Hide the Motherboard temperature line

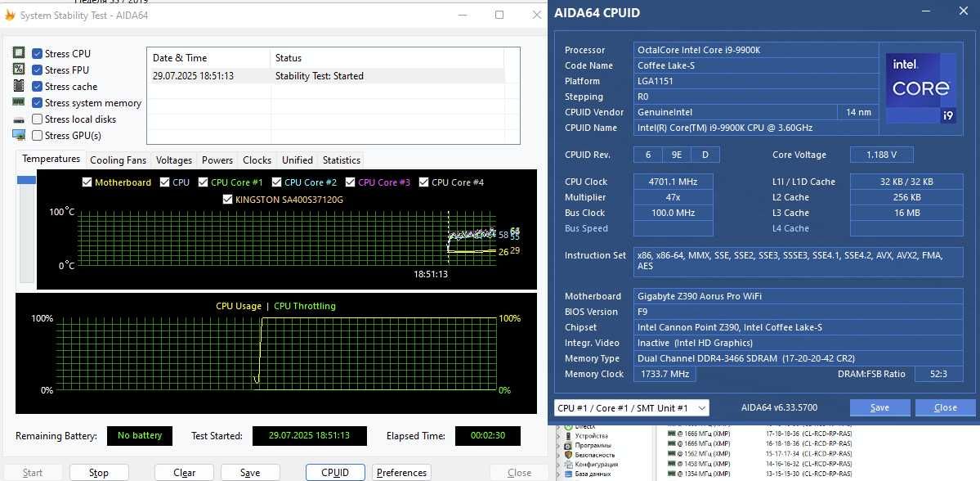coord(87,182)
